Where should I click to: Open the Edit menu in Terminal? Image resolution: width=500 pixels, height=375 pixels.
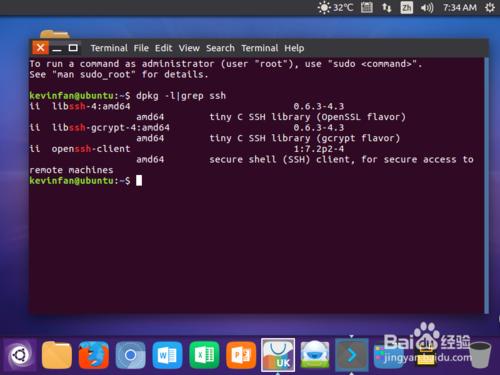[x=163, y=48]
